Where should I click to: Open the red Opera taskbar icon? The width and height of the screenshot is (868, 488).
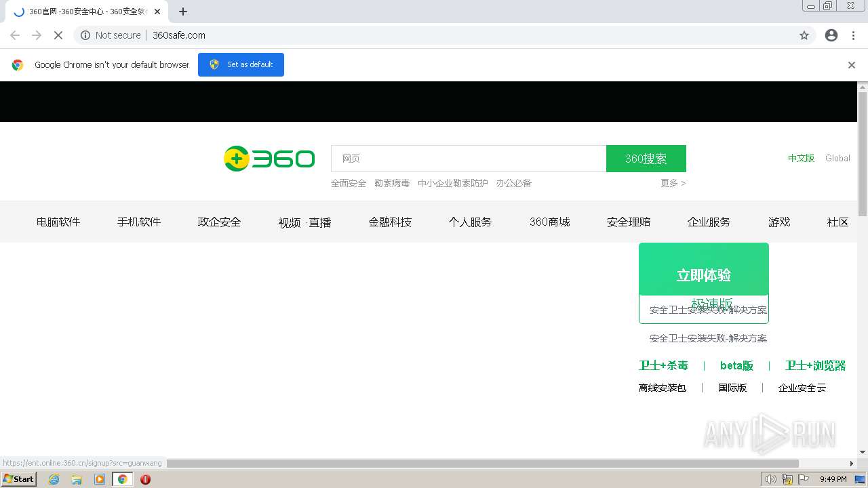pyautogui.click(x=145, y=479)
